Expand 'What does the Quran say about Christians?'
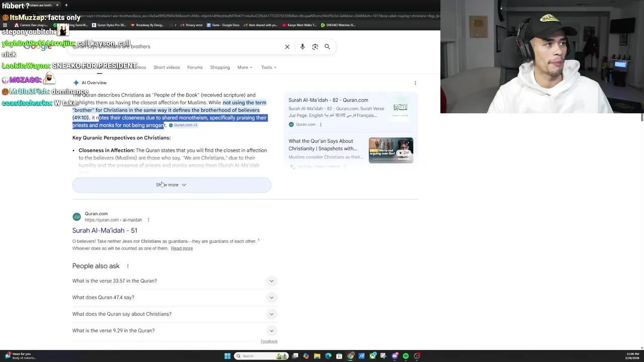Screen dimensions: 644x362 [x=174, y=314]
